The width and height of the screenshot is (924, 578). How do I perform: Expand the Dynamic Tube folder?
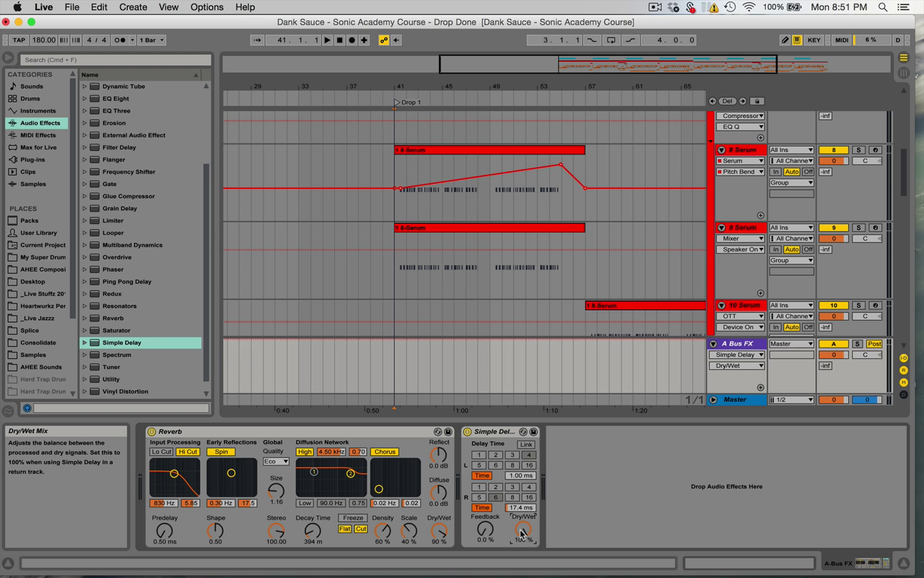coord(84,86)
